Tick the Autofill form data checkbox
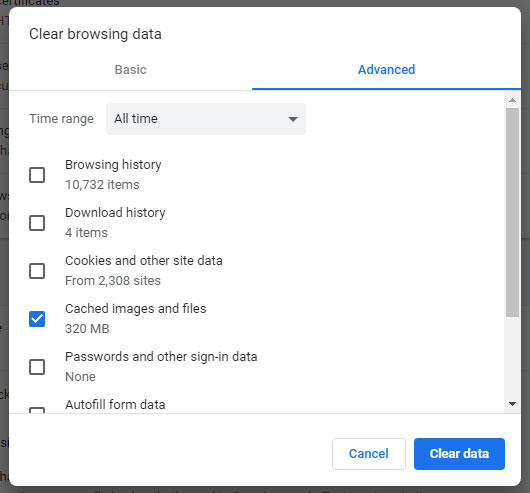The width and height of the screenshot is (530, 493). click(37, 410)
